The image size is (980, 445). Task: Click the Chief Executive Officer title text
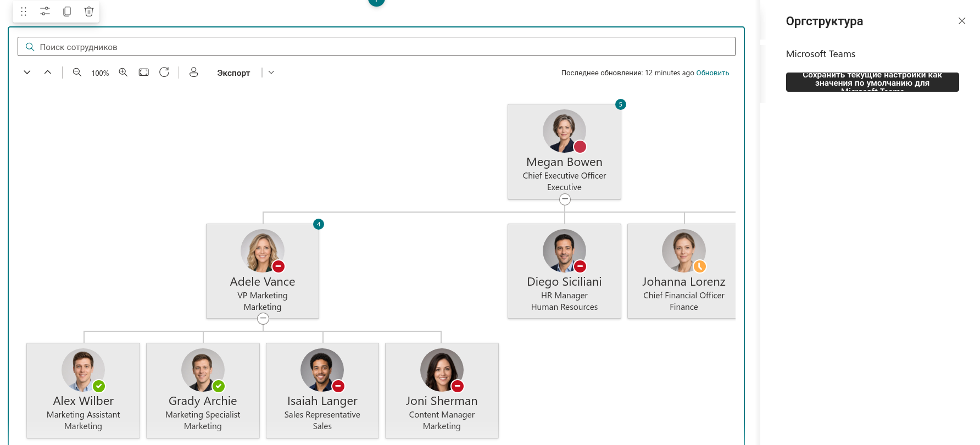pos(564,176)
